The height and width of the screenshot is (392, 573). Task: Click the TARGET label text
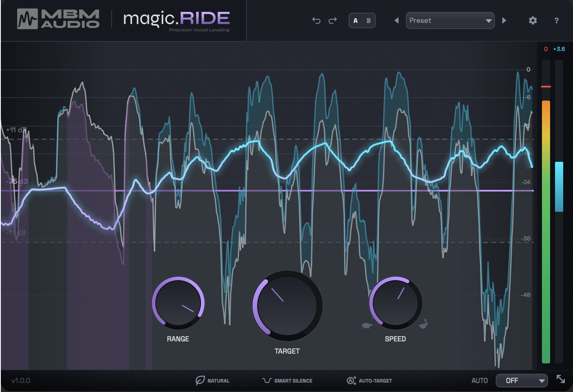click(x=287, y=351)
